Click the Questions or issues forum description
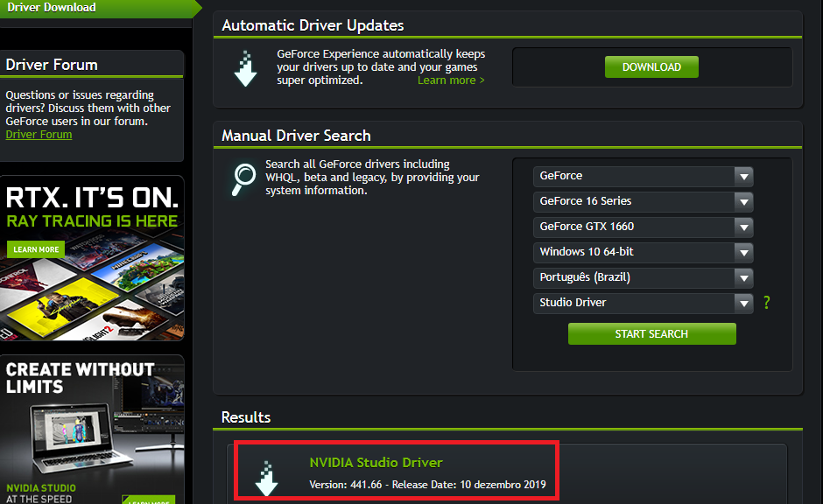The image size is (823, 504). pyautogui.click(x=88, y=108)
